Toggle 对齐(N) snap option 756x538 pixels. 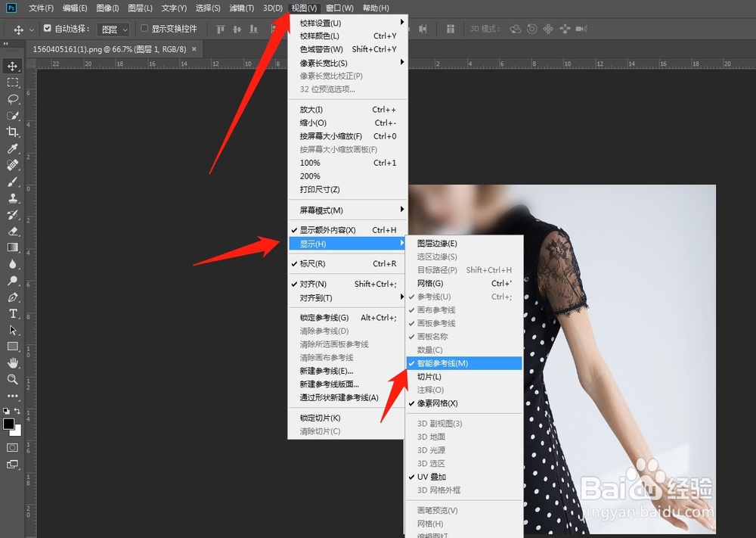pos(347,285)
